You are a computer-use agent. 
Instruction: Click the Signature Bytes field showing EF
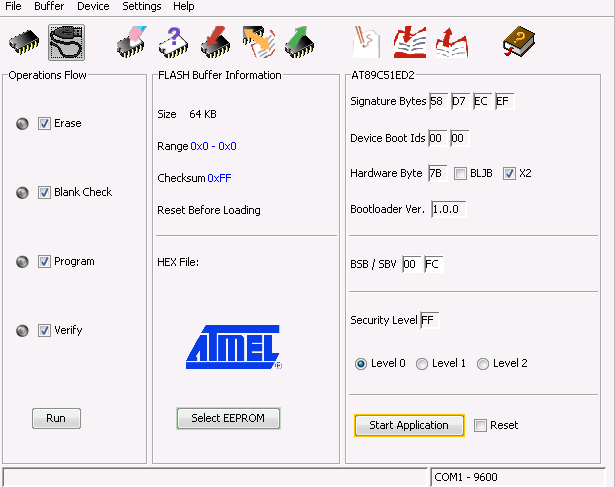click(504, 102)
